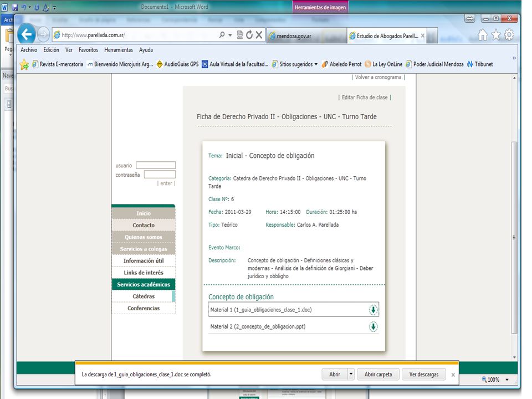Open the 100% zoom level dropdown arrow
This screenshot has width=532, height=399.
pos(507,380)
